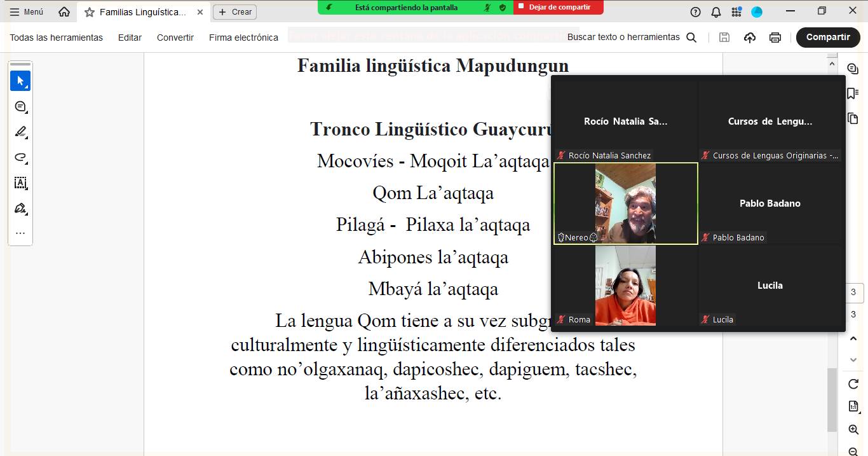Click the upload to cloud icon

coord(750,38)
